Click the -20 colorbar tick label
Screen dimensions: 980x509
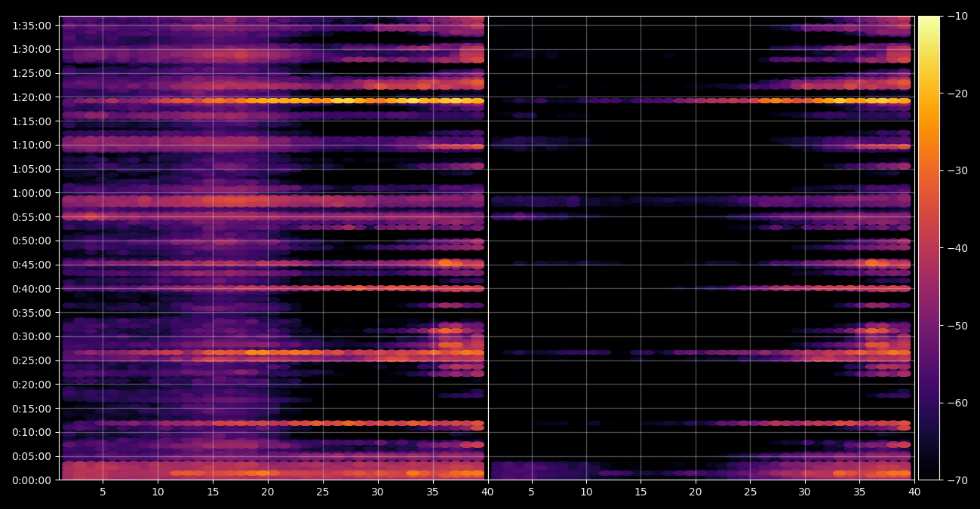(957, 94)
